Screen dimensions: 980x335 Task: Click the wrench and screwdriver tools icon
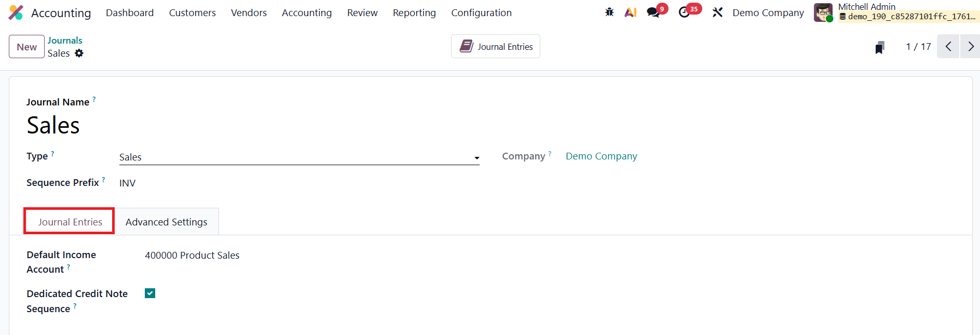click(x=717, y=12)
